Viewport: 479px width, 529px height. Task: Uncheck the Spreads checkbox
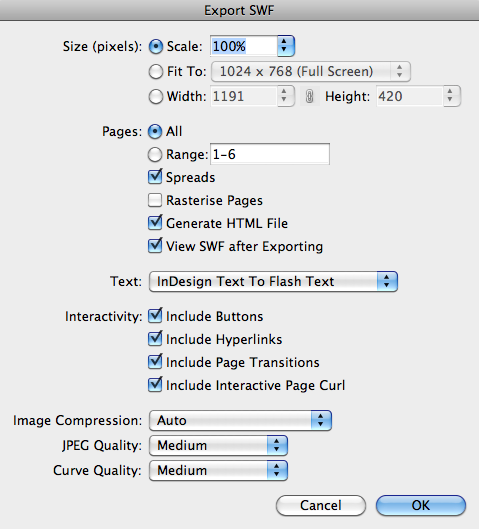coord(155,177)
